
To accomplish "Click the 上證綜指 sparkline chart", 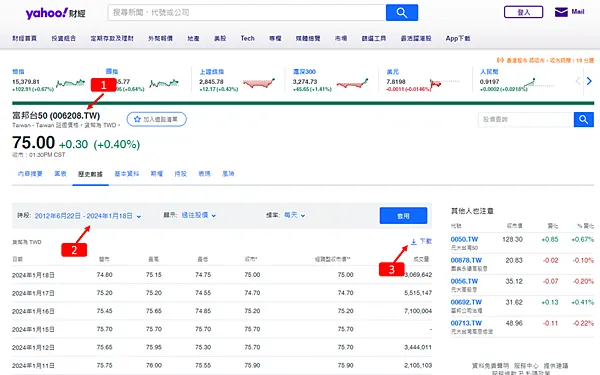I will pyautogui.click(x=259, y=83).
